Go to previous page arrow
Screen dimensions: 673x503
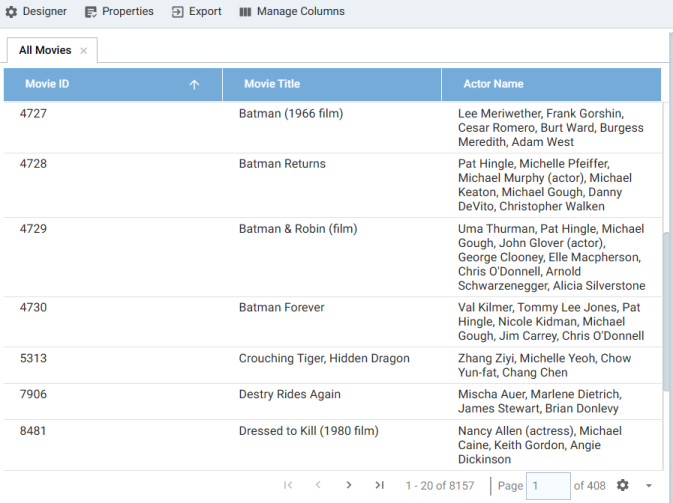[x=318, y=485]
